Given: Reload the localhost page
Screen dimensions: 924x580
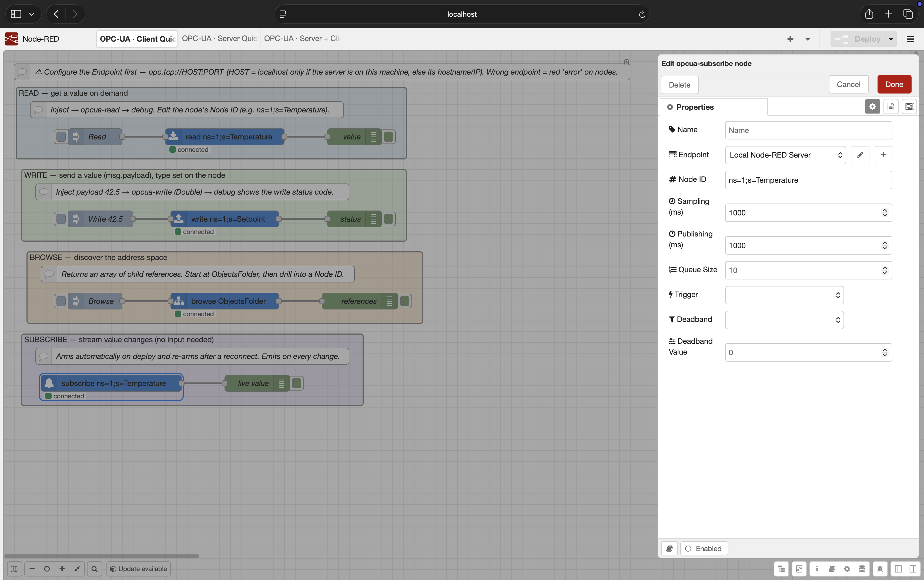Looking at the screenshot, I should pos(642,15).
